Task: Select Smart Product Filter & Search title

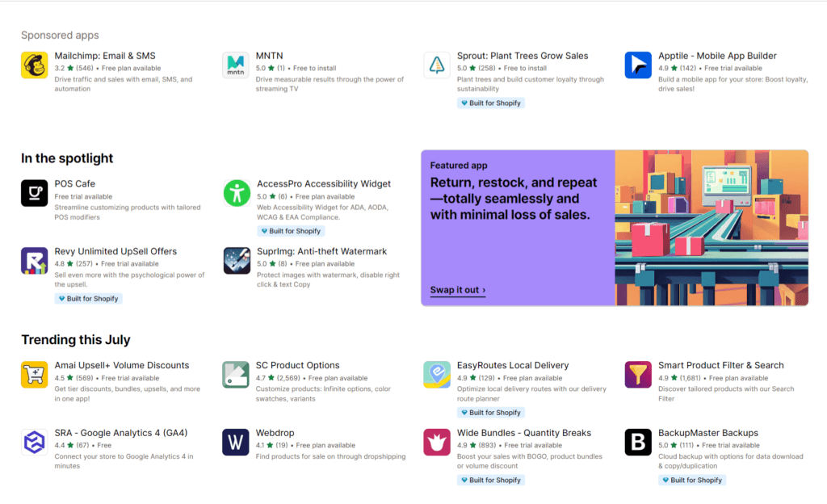Action: click(721, 365)
